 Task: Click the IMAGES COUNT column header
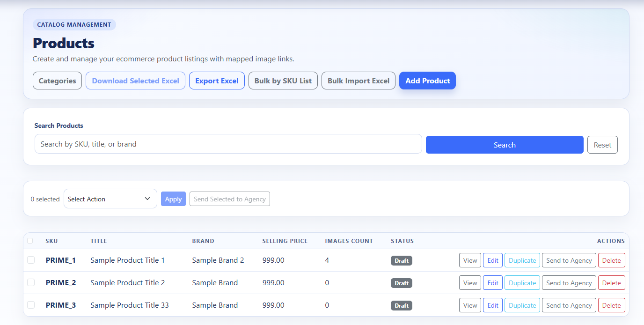[349, 241]
